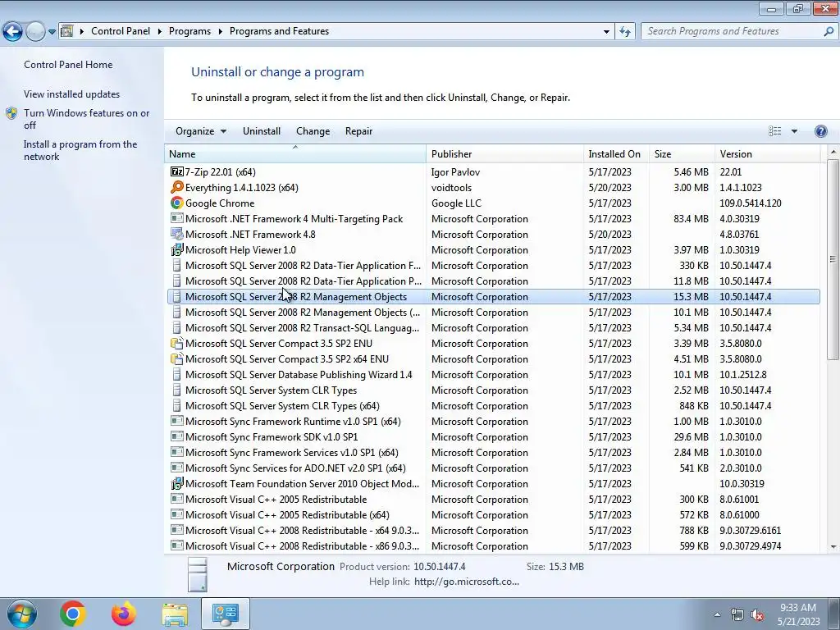Sort by the Name column header

295,153
